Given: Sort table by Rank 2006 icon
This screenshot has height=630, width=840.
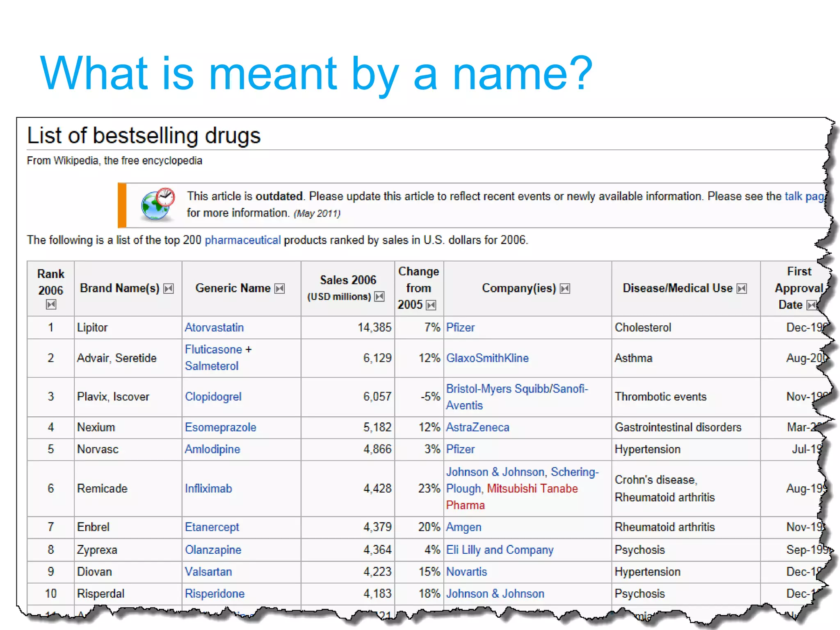Looking at the screenshot, I should click(51, 304).
